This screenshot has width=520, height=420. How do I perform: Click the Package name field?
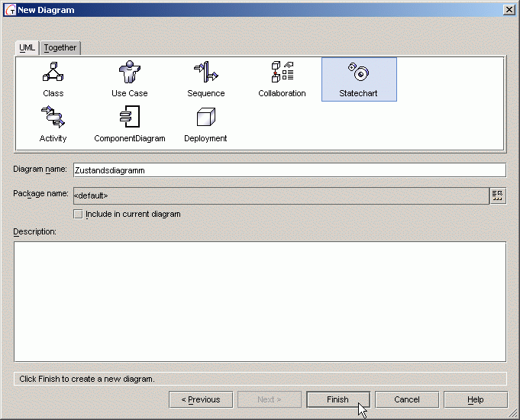click(279, 195)
